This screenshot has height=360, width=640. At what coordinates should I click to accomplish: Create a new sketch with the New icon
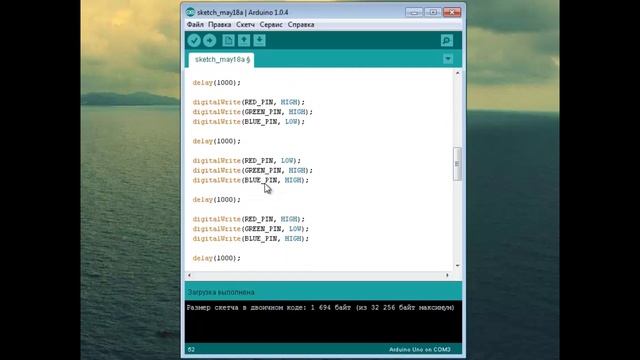[228, 40]
